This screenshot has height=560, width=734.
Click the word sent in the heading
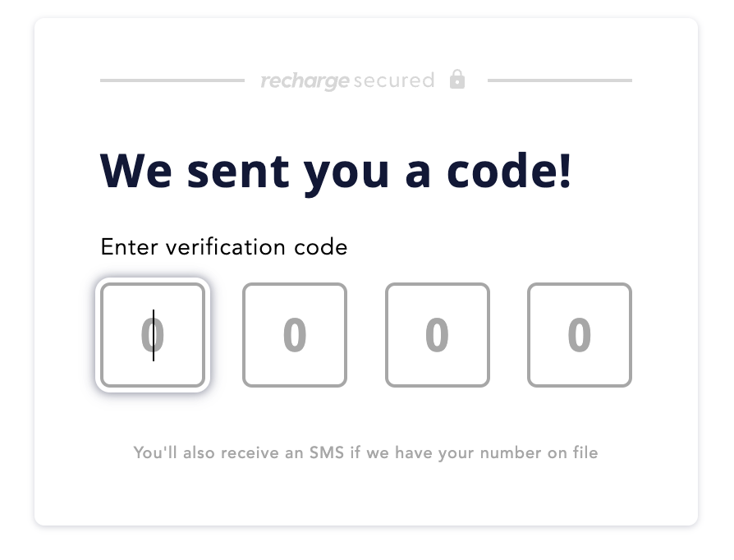point(238,172)
